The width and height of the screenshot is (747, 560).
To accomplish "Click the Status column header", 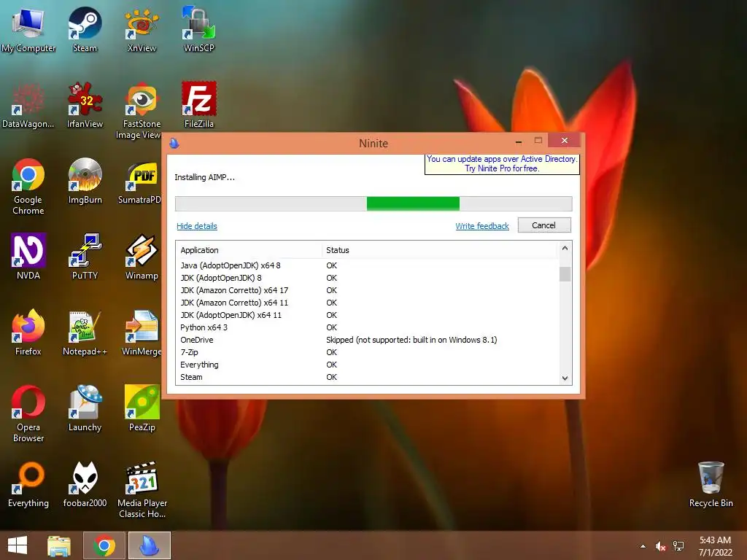I will click(439, 250).
